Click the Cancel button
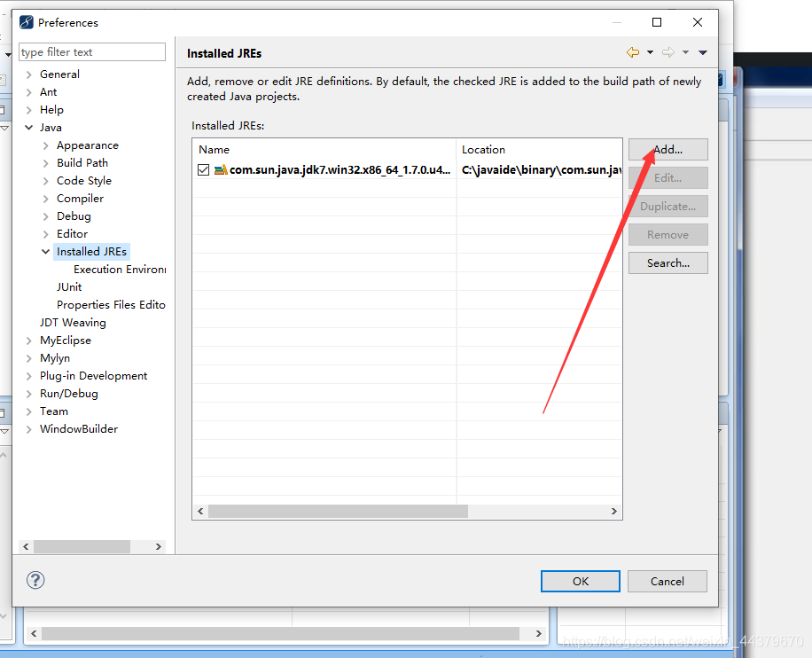 coord(668,582)
